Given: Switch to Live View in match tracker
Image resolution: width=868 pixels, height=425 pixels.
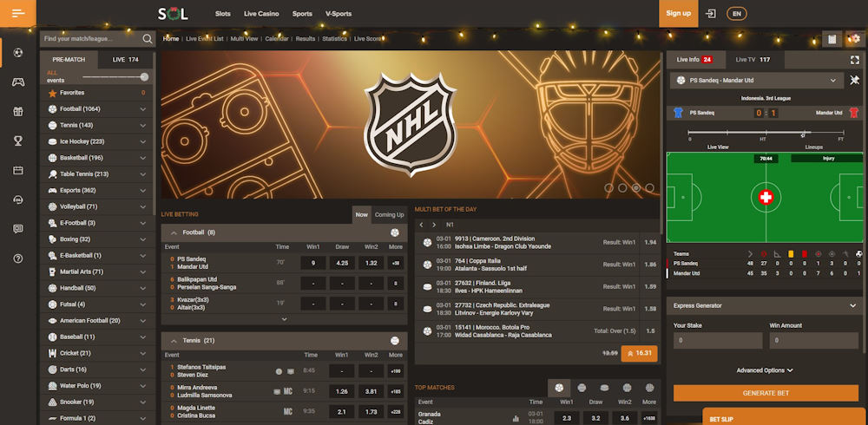Looking at the screenshot, I should click(718, 147).
